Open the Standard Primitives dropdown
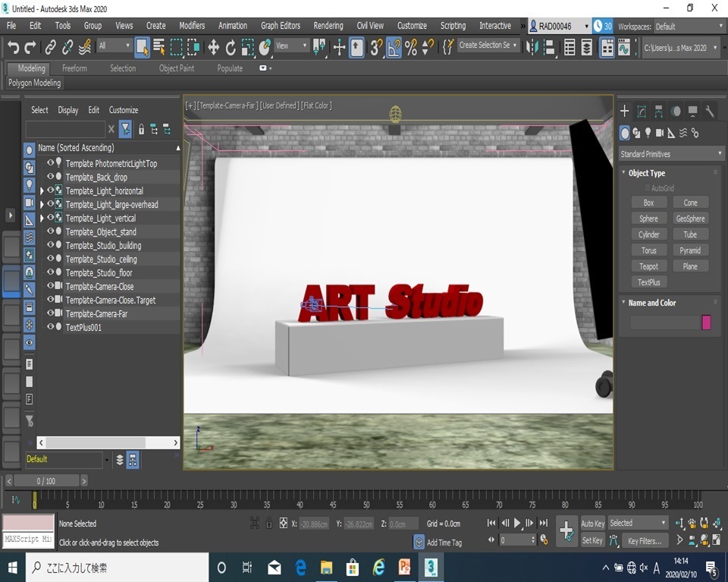 671,154
